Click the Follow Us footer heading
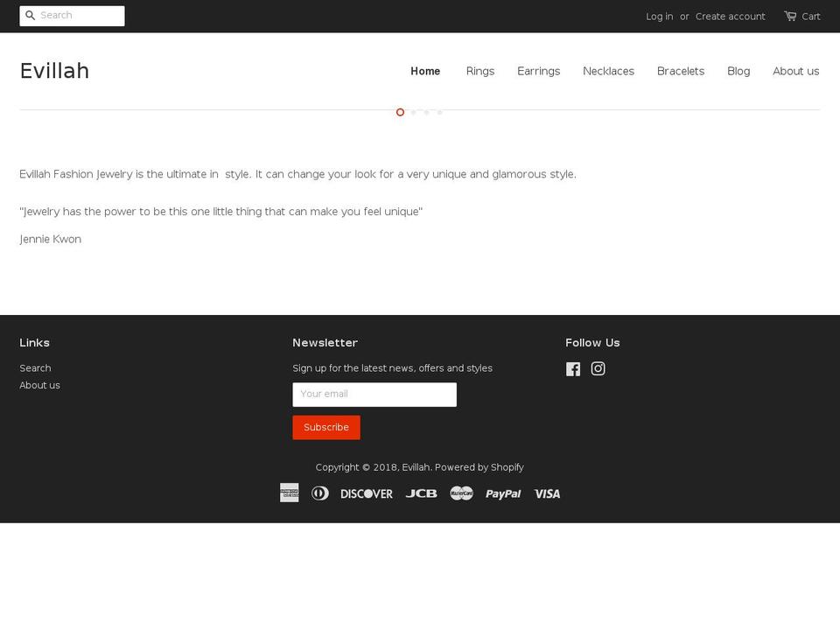840x630 pixels. [592, 343]
